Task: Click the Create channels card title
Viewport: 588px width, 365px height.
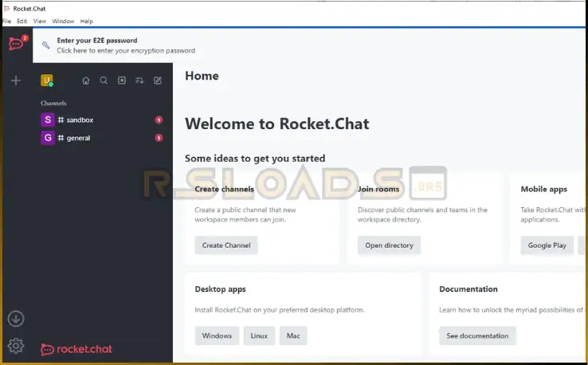Action: [224, 189]
